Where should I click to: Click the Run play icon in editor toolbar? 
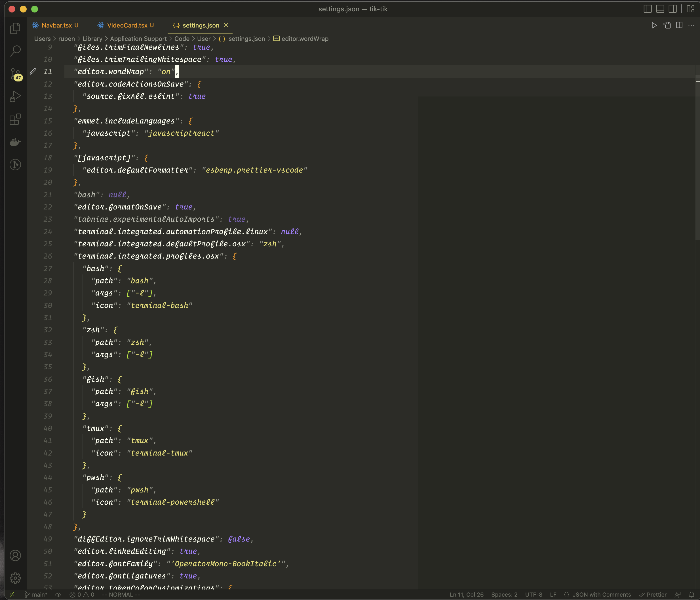tap(654, 25)
